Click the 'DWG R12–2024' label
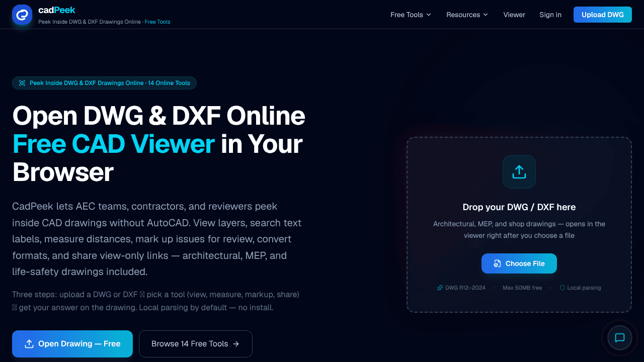Image resolution: width=644 pixels, height=362 pixels. pos(465,288)
